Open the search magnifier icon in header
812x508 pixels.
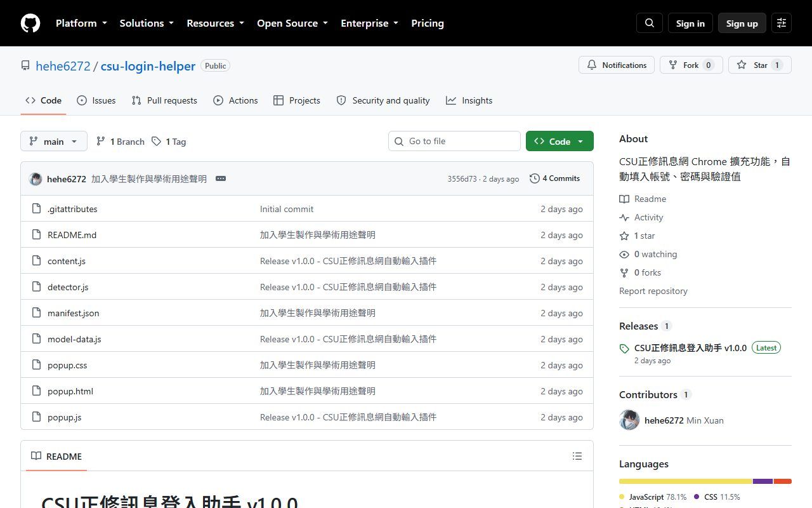tap(650, 23)
